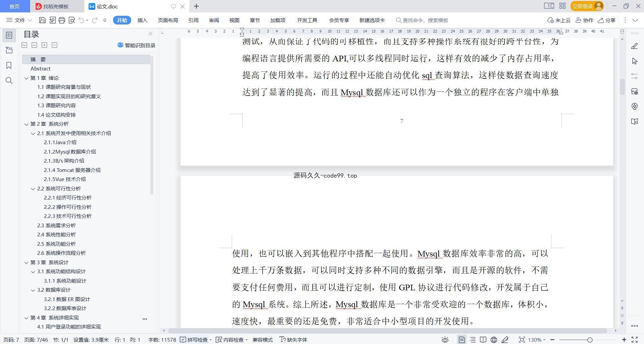Collapse 第1章 绪论 in outline
644x344 pixels.
[x=26, y=78]
